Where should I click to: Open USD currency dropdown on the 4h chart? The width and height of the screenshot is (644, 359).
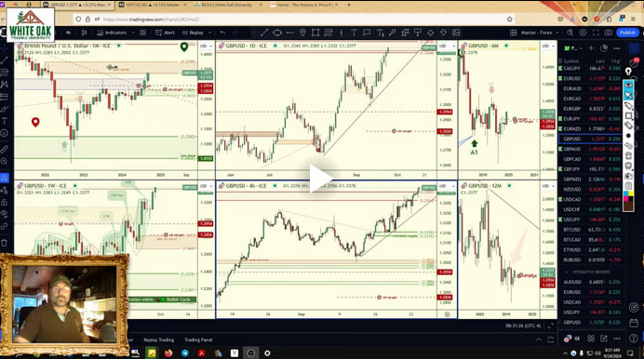click(x=447, y=186)
